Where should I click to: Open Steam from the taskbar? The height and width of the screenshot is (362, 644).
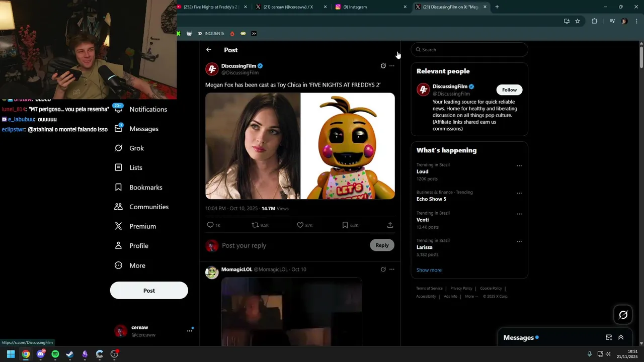pyautogui.click(x=70, y=354)
